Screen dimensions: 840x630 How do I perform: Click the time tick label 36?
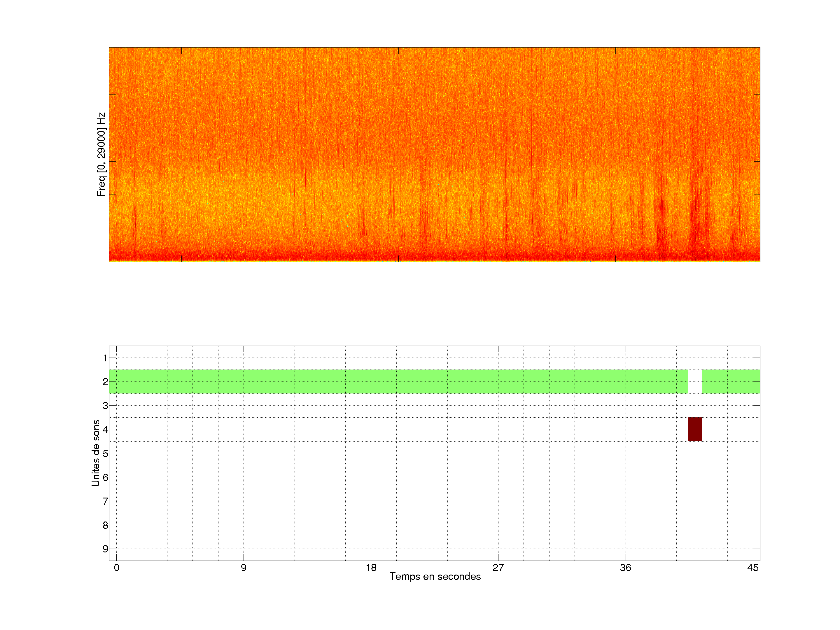(x=625, y=567)
